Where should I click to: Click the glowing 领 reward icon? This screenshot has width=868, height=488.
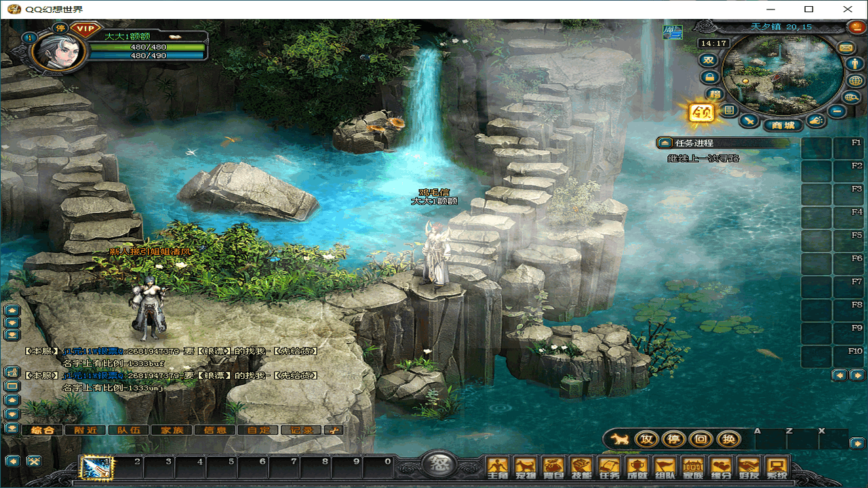click(x=702, y=113)
